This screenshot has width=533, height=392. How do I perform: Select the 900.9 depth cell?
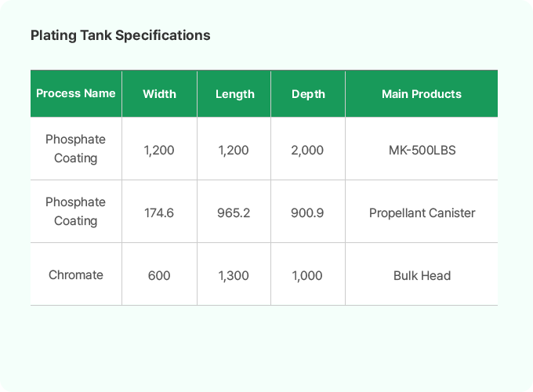coord(307,212)
